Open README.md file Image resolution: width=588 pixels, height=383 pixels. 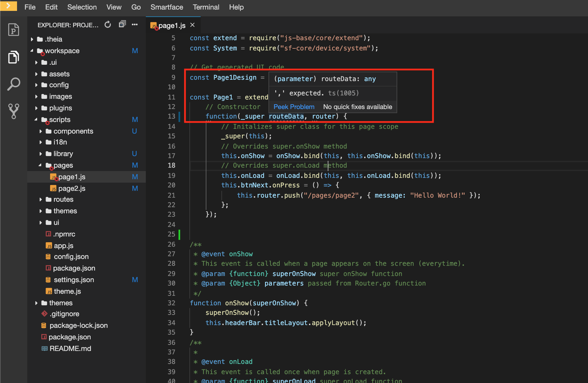70,349
